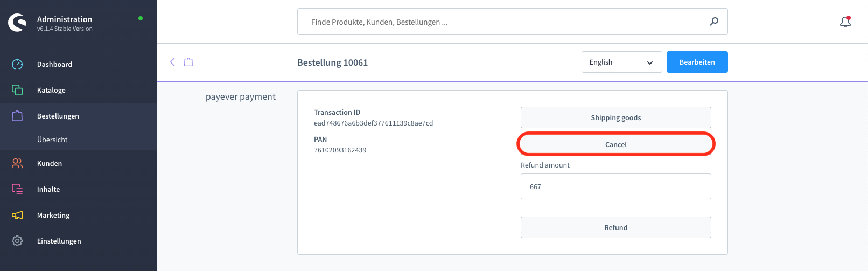
Task: Open the notifications bell icon
Action: tap(845, 22)
